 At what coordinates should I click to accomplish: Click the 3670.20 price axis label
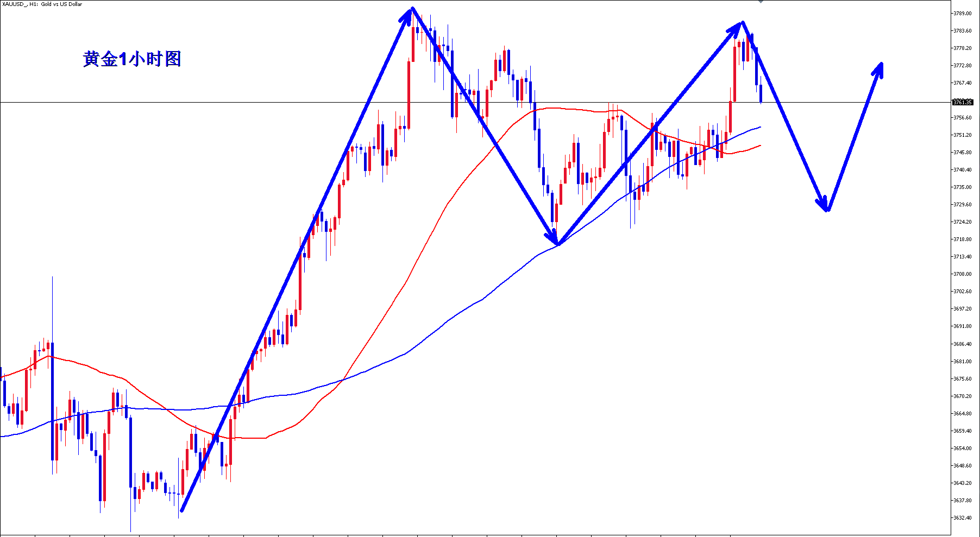(x=963, y=396)
